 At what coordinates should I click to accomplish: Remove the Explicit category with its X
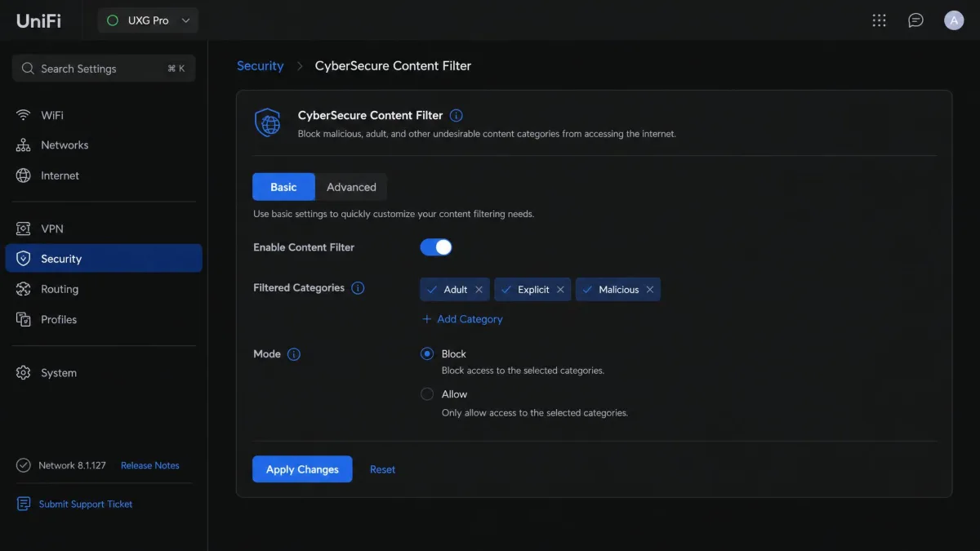pos(560,290)
